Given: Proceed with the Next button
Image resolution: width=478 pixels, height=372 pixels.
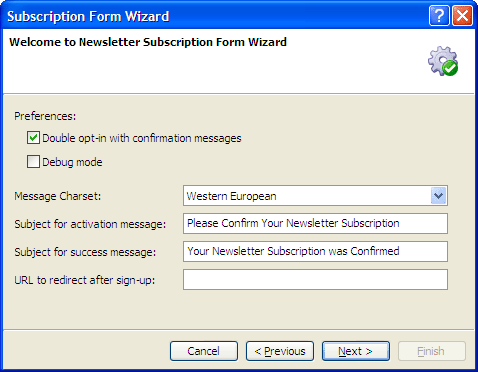Looking at the screenshot, I should pos(356,351).
